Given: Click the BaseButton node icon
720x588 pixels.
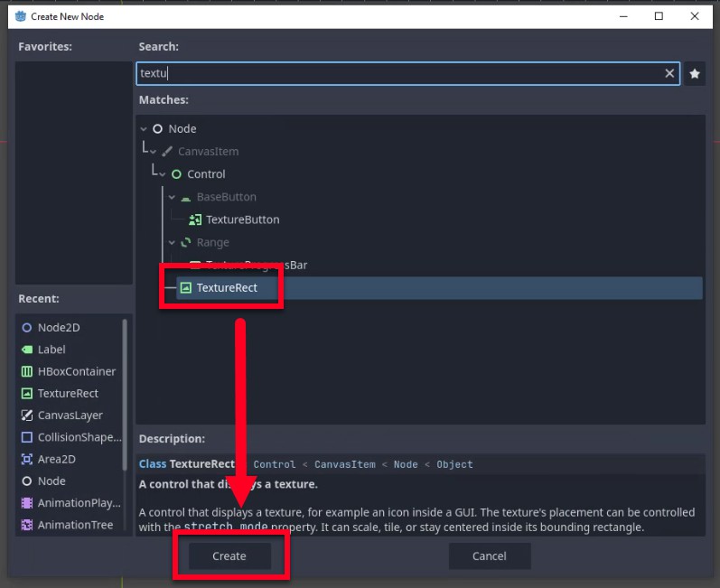Looking at the screenshot, I should pos(185,198).
